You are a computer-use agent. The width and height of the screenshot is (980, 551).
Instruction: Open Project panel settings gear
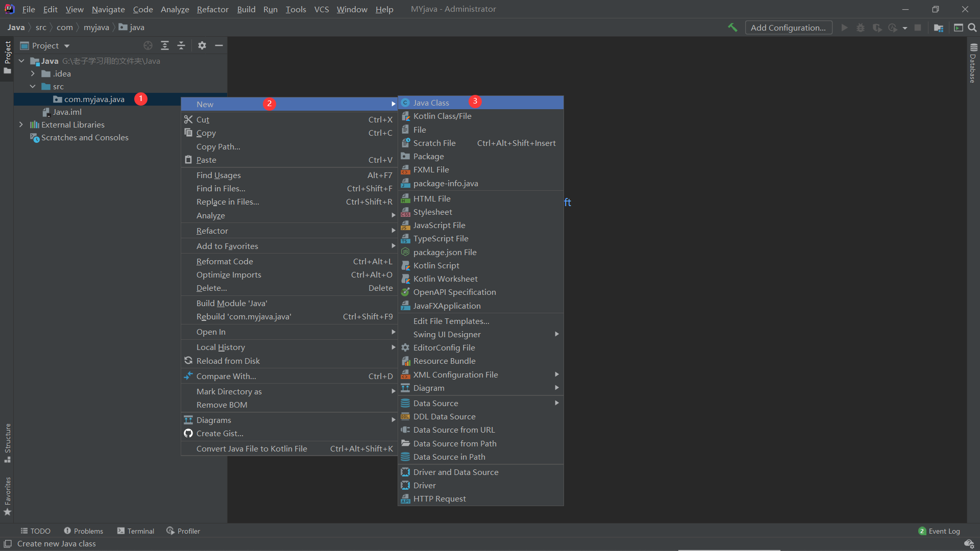click(x=202, y=45)
